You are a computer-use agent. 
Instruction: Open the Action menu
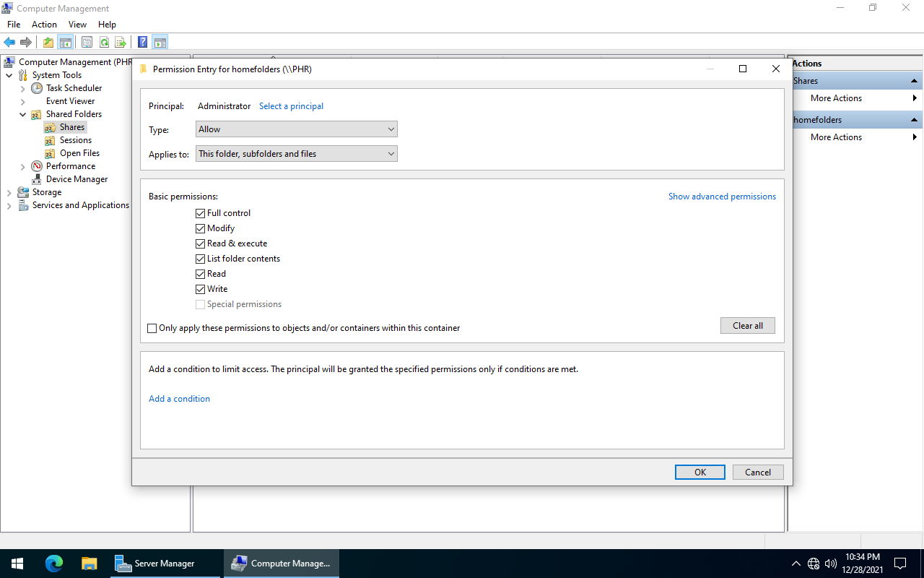coord(44,24)
